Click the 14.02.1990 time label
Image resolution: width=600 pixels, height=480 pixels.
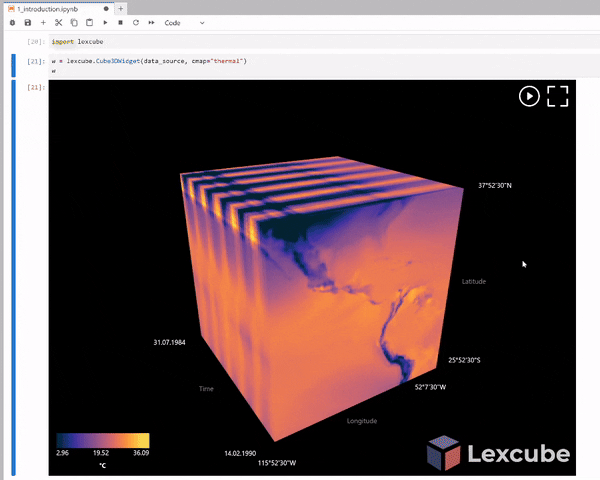pos(240,453)
